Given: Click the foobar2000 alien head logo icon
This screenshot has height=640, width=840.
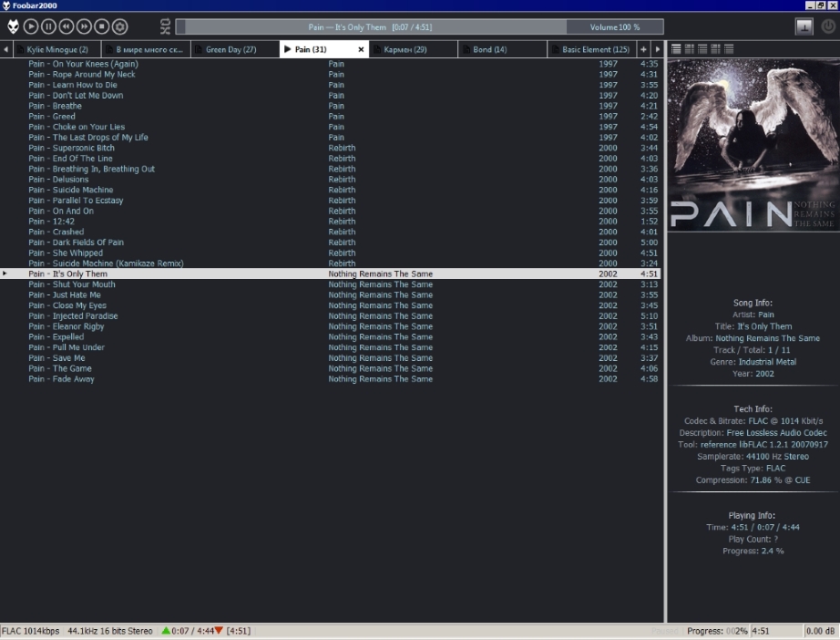Looking at the screenshot, I should (13, 26).
